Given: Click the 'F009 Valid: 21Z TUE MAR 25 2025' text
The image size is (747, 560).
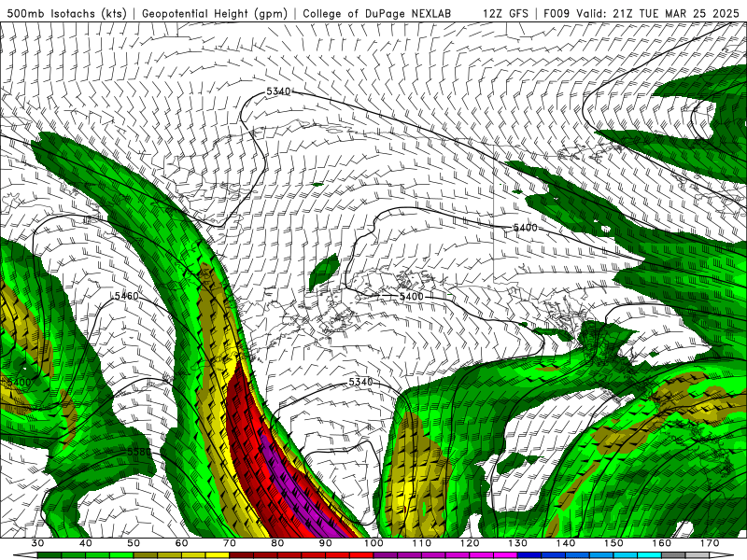Looking at the screenshot, I should tap(641, 13).
